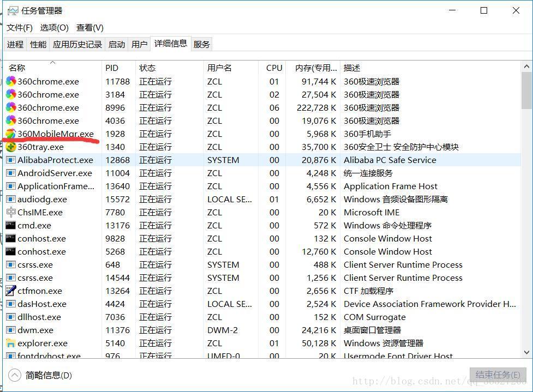Click the '桌面窗口管理器' description
The height and width of the screenshot is (392, 533).
pyautogui.click(x=372, y=330)
